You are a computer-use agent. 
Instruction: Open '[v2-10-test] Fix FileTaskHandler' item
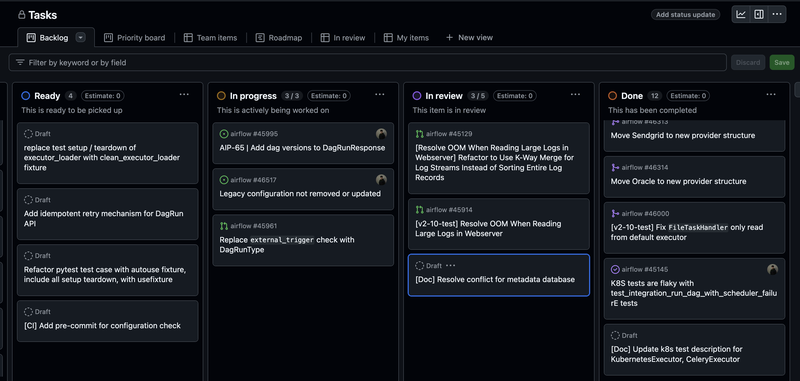coord(687,232)
